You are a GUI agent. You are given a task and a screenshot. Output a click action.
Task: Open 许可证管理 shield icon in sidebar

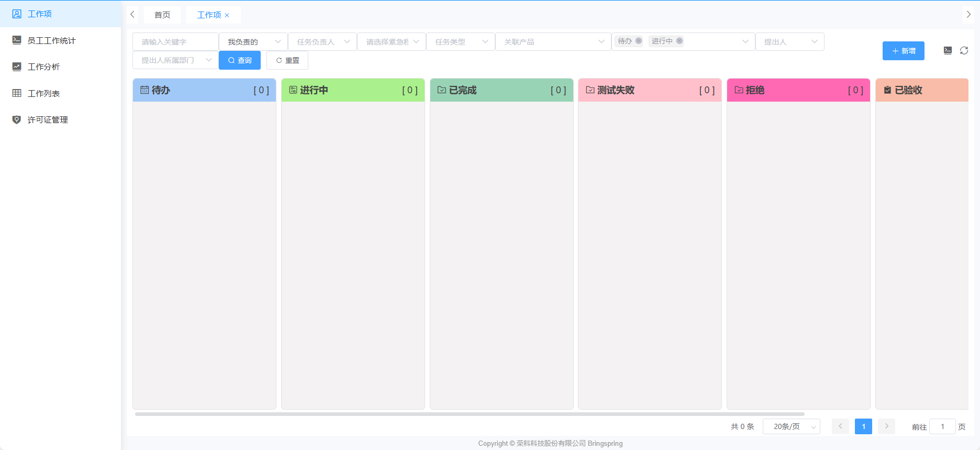pyautogui.click(x=17, y=120)
